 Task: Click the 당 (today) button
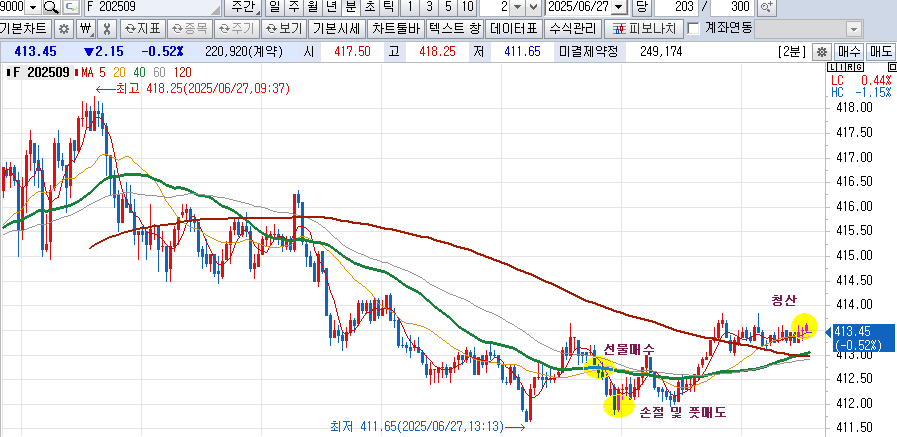[641, 7]
